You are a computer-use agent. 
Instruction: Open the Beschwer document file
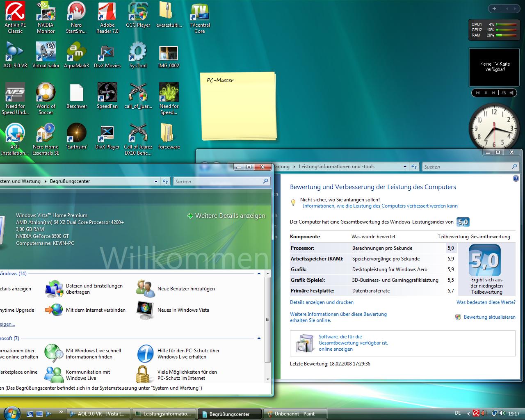tap(76, 96)
